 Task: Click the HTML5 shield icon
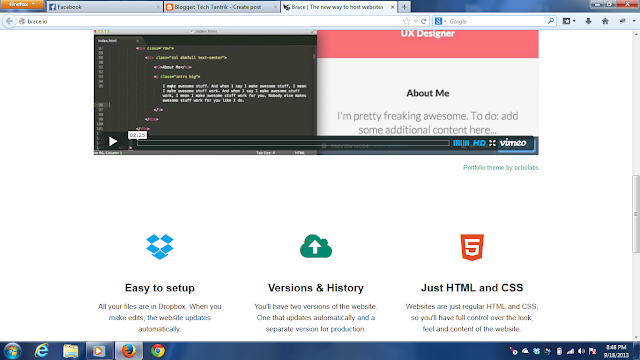tap(472, 247)
